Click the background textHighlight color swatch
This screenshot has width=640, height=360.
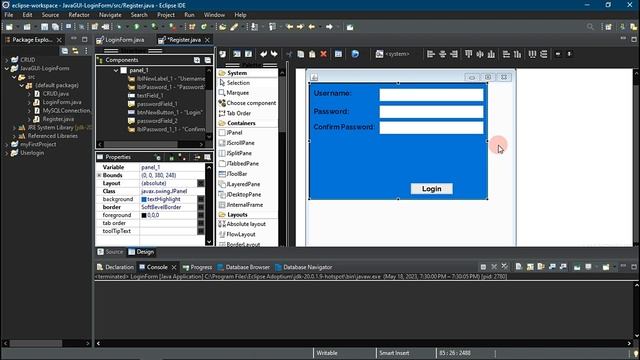tap(144, 199)
